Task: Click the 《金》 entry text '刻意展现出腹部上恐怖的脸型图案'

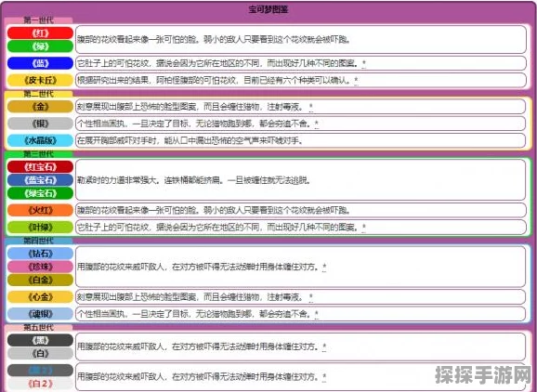Action: pos(137,107)
